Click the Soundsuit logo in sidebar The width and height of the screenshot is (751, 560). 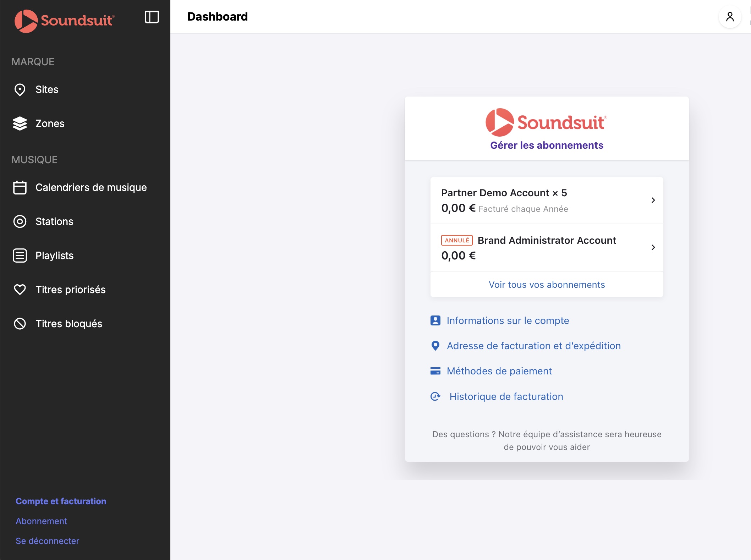tap(64, 21)
